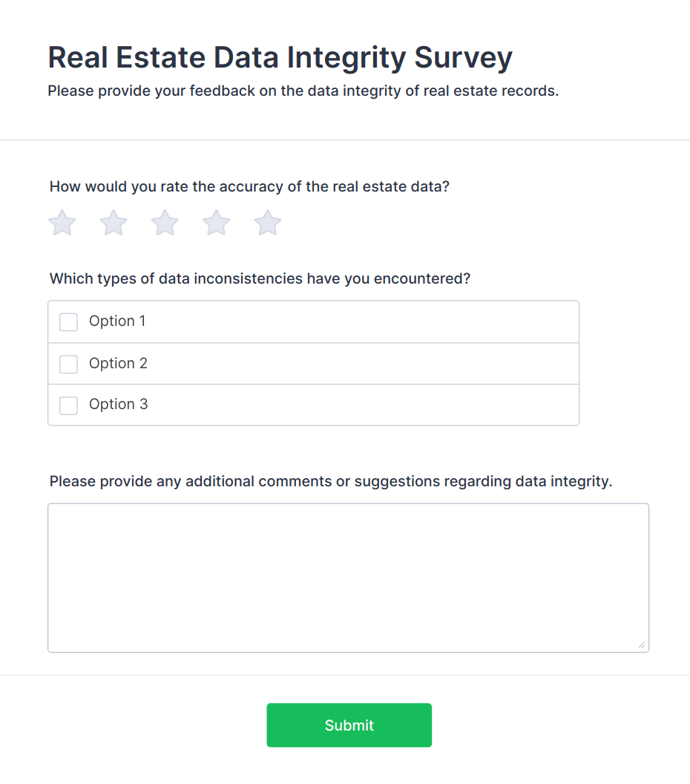Enable the Option 3 checkbox
The image size is (690, 784).
(68, 405)
